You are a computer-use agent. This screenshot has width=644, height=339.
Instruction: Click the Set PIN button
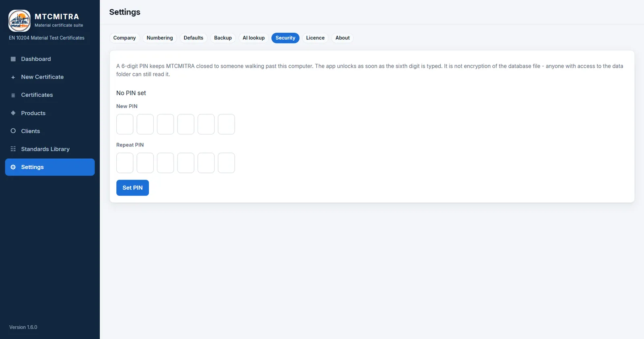[132, 188]
